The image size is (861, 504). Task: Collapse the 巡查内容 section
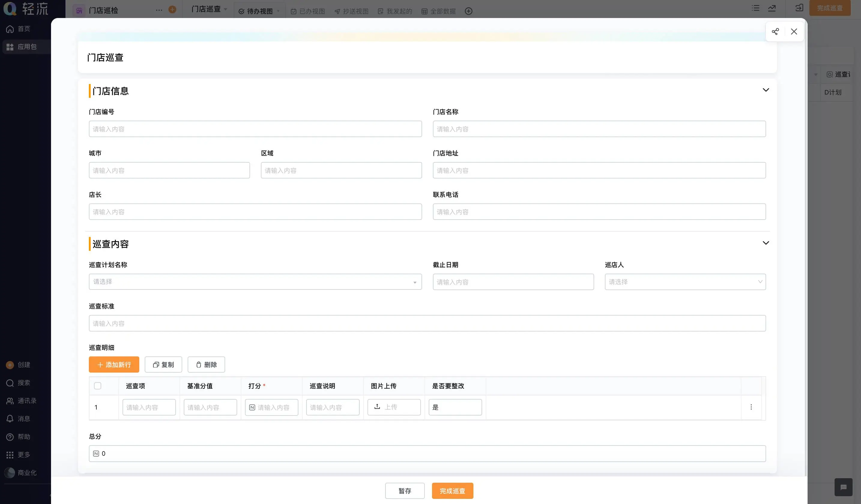tap(766, 243)
